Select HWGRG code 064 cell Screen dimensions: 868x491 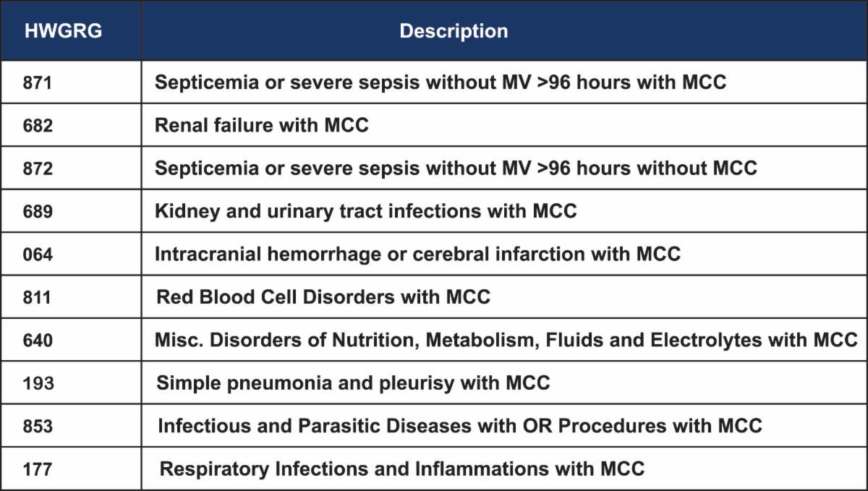[x=38, y=255]
